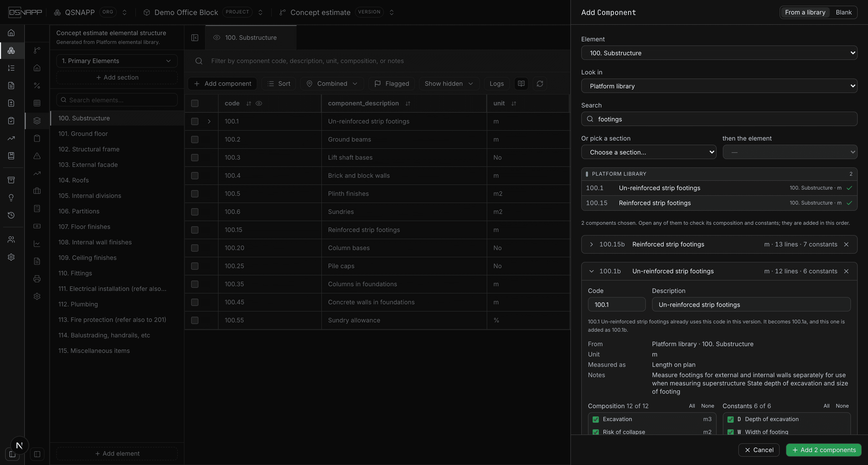Viewport: 868px width, 465px height.
Task: Expand the 100.15b Reinforced strip footings chevron
Action: click(x=591, y=244)
